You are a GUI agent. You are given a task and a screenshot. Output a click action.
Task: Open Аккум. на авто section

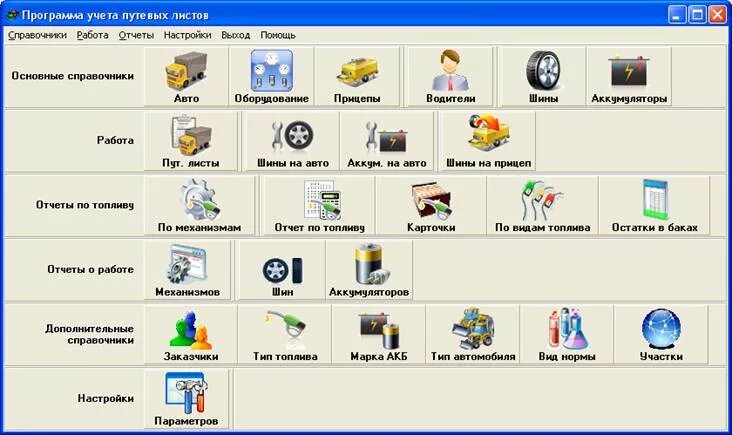(x=387, y=141)
